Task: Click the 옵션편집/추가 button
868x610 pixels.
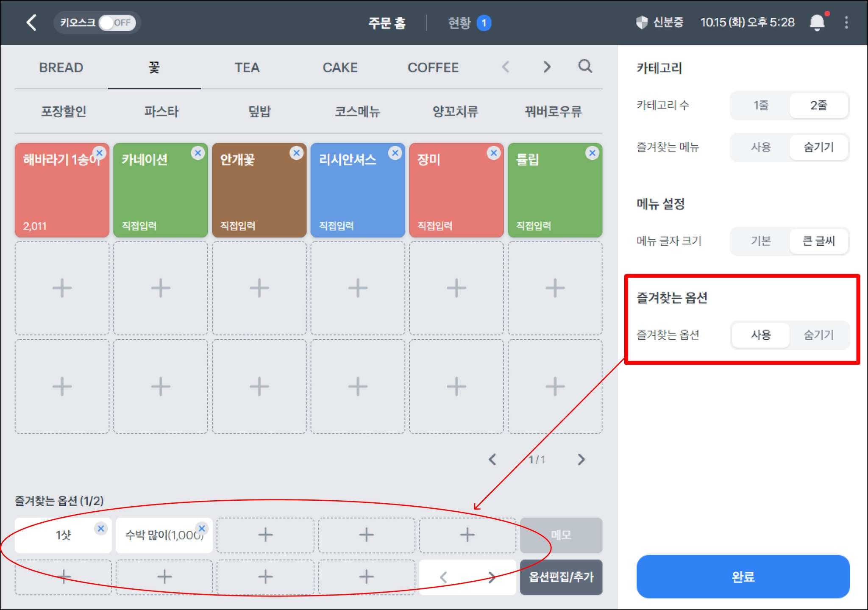Action: [561, 577]
